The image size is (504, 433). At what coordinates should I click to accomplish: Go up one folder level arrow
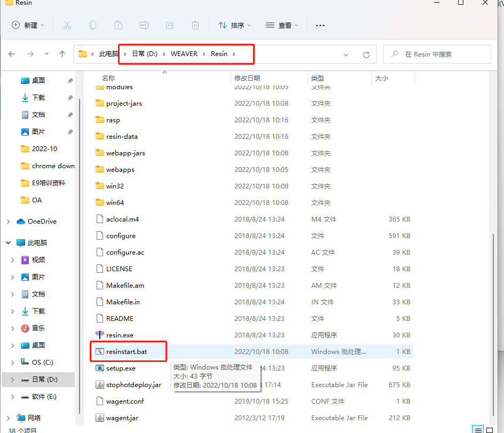(62, 54)
